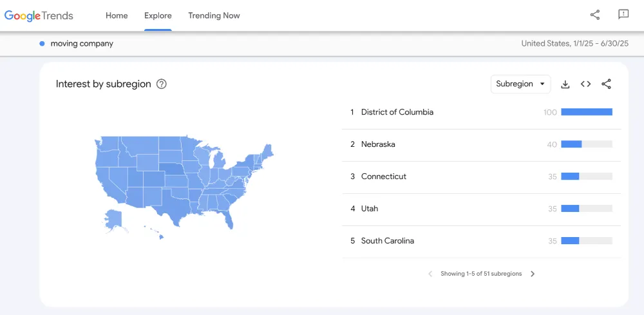Click the send feedback icon
This screenshot has height=315, width=644.
point(623,15)
